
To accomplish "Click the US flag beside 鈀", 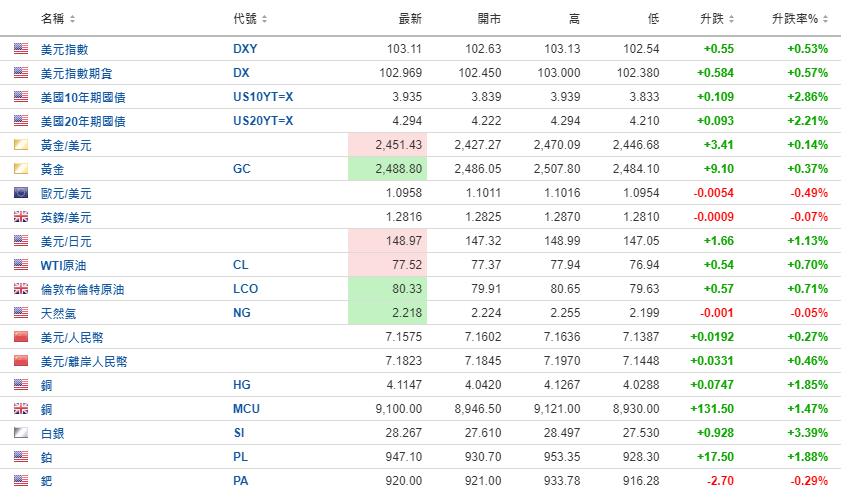I will point(21,481).
